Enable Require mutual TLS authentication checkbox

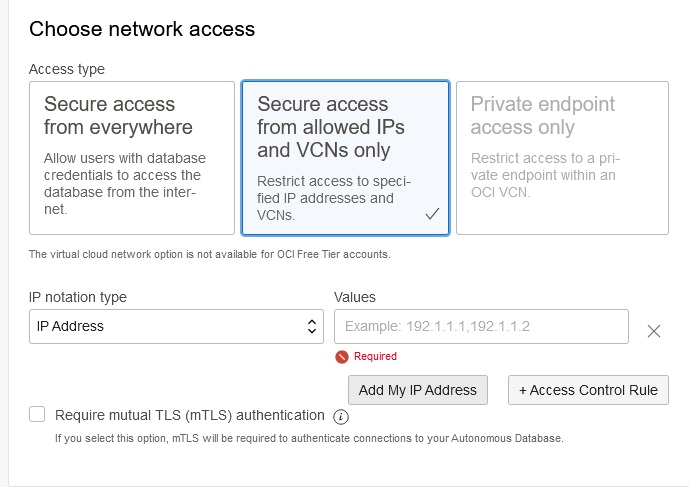tap(38, 415)
